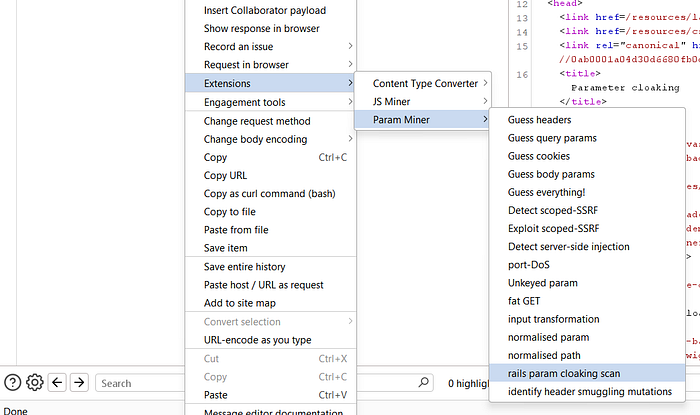
Task: Choose Copy with Ctrl+C in upper section
Action: [271, 157]
